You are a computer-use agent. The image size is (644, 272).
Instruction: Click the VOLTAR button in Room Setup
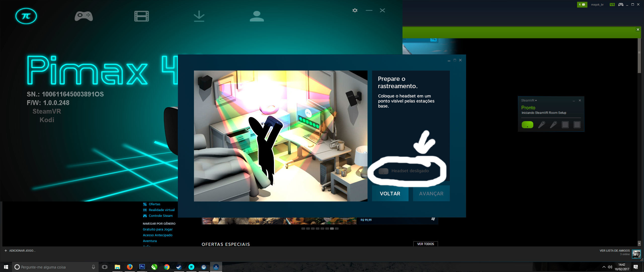click(390, 193)
